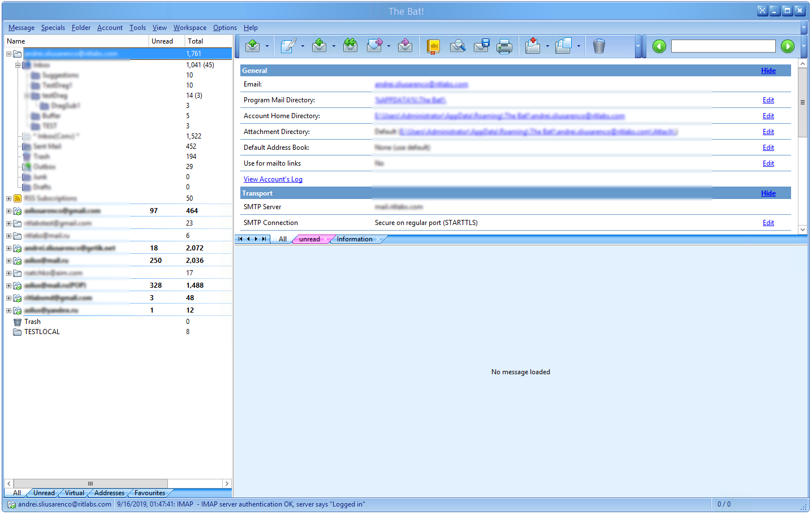Click the new message pen icon
Viewport: 812px width, 515px height.
pyautogui.click(x=288, y=46)
